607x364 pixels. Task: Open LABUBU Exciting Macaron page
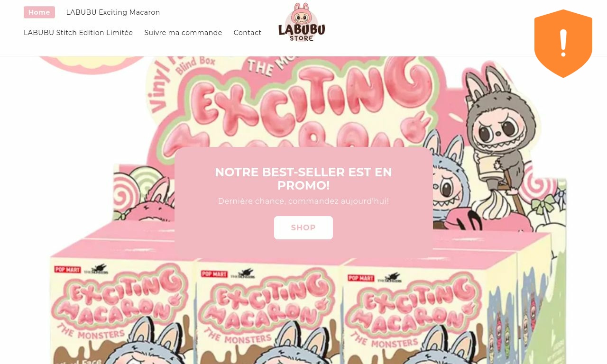coord(113,12)
